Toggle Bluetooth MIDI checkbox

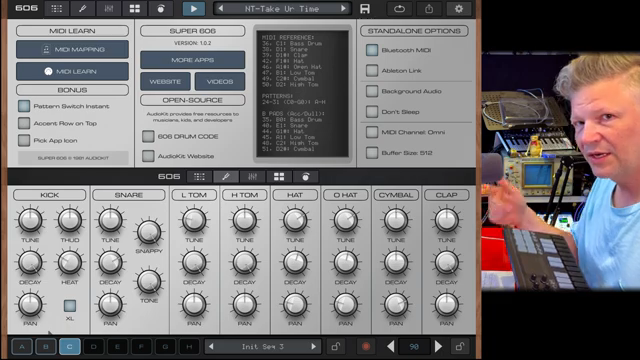372,50
